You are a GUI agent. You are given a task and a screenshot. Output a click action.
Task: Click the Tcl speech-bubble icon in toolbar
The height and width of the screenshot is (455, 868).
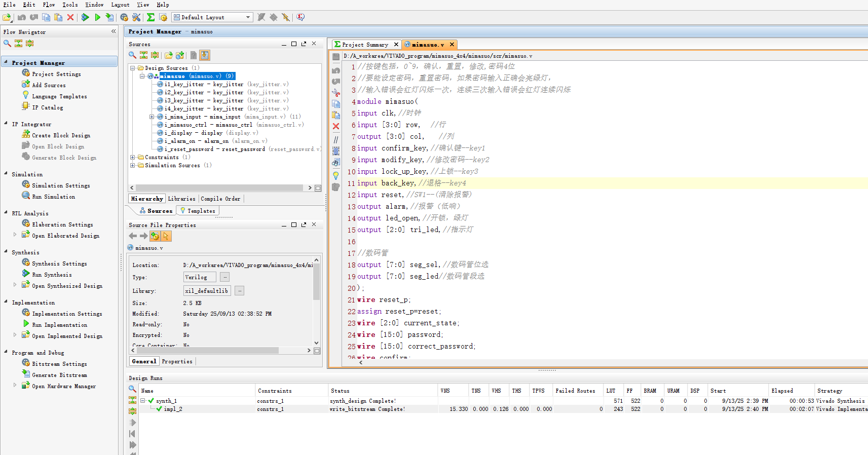(300, 17)
